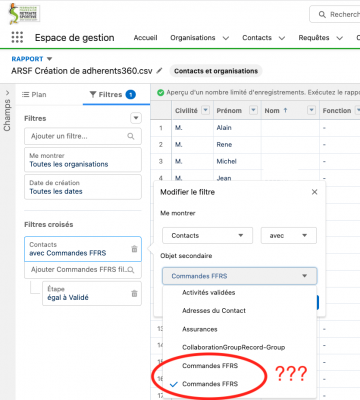Click the Alain cell in row 1
The height and width of the screenshot is (400, 360).
pyautogui.click(x=224, y=128)
